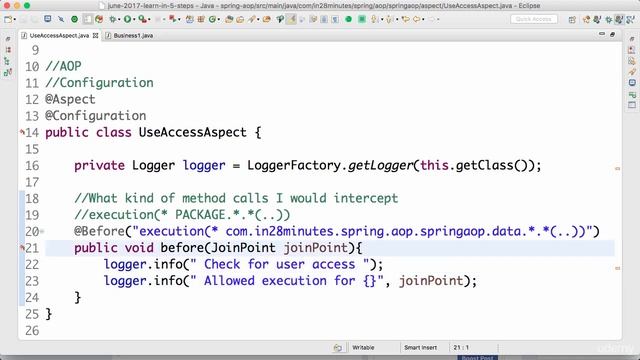640x360 pixels.
Task: Click the New file wizard toolbar icon
Action: [8, 19]
